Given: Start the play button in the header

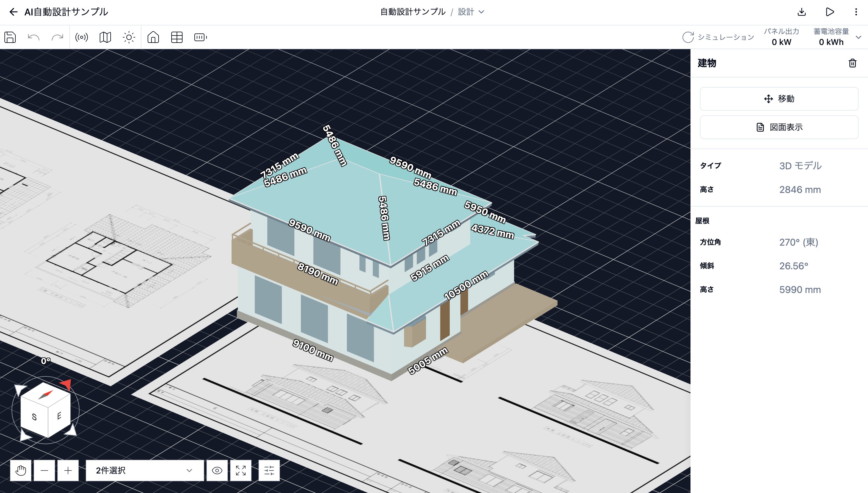Looking at the screenshot, I should click(830, 12).
